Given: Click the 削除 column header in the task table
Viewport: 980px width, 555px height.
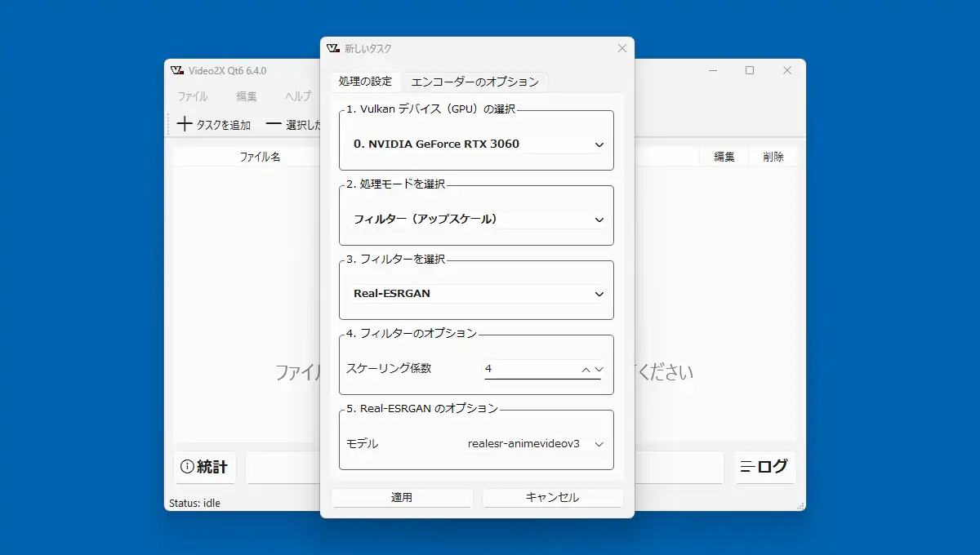Looking at the screenshot, I should [773, 157].
